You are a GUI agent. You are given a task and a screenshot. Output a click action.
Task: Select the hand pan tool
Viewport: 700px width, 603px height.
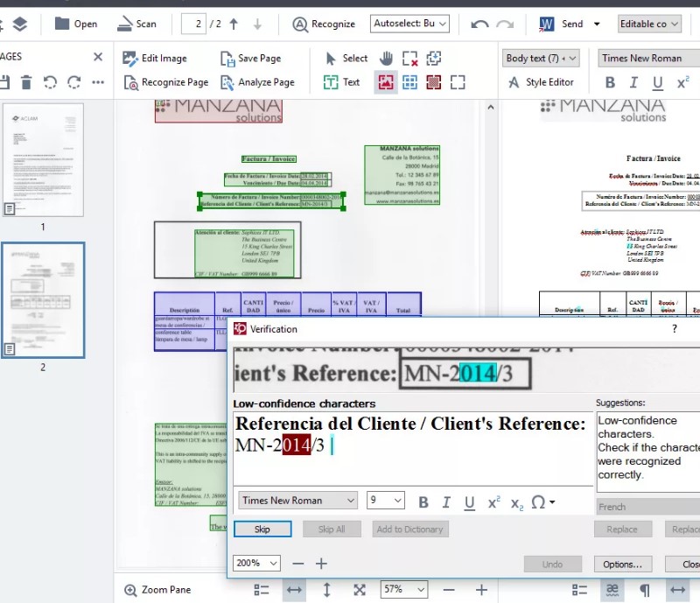[x=386, y=58]
